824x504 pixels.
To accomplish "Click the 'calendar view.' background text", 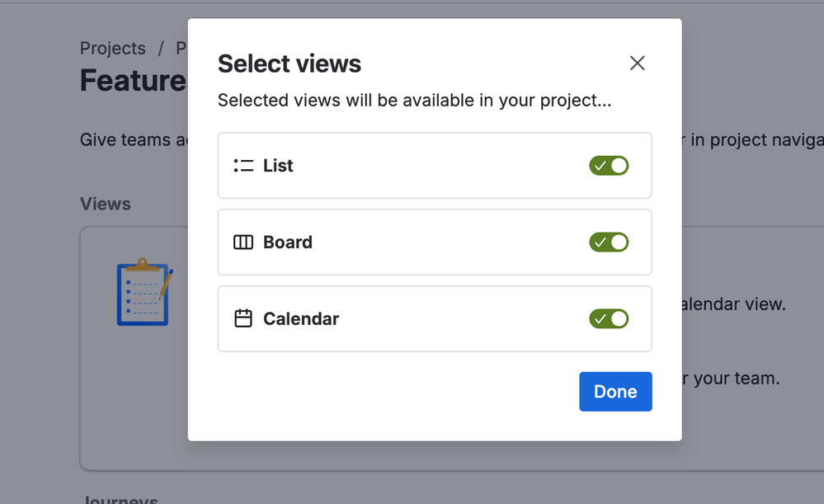I will coord(732,304).
